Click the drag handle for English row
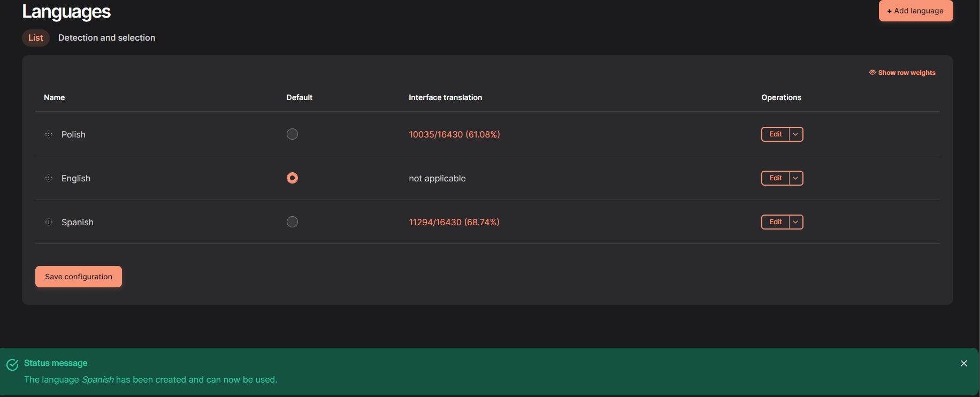980x397 pixels. point(49,178)
